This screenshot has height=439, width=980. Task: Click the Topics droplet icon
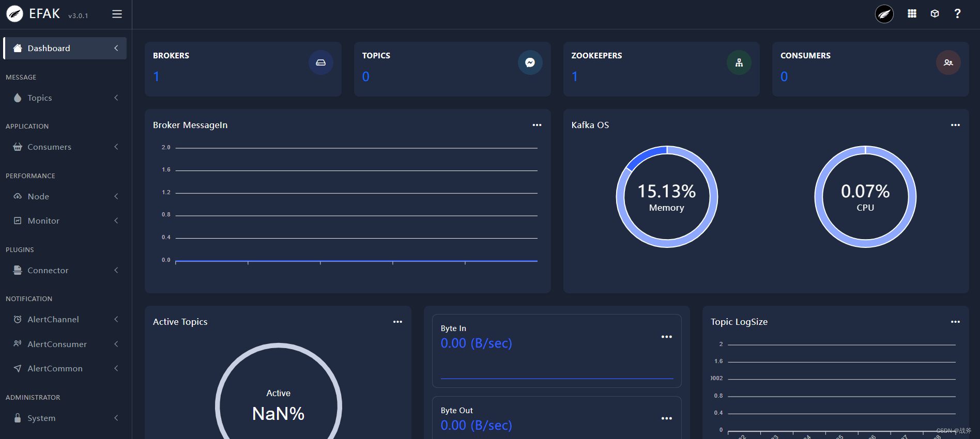(x=18, y=98)
